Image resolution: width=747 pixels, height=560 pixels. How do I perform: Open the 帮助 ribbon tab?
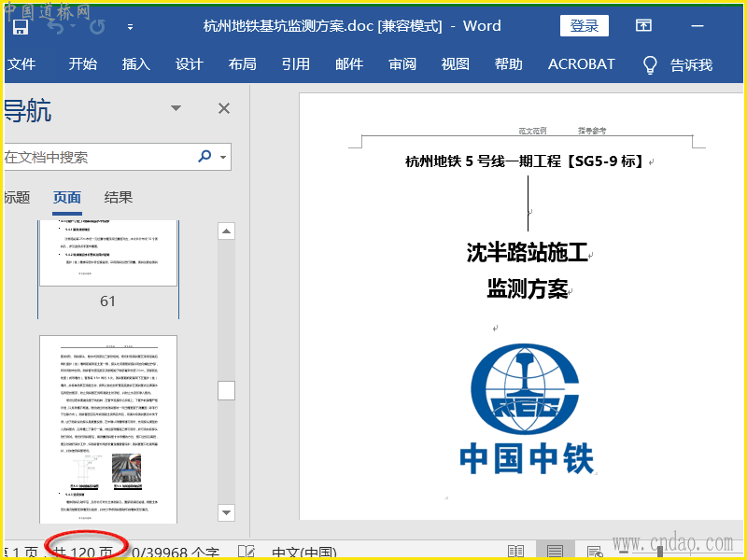click(509, 63)
